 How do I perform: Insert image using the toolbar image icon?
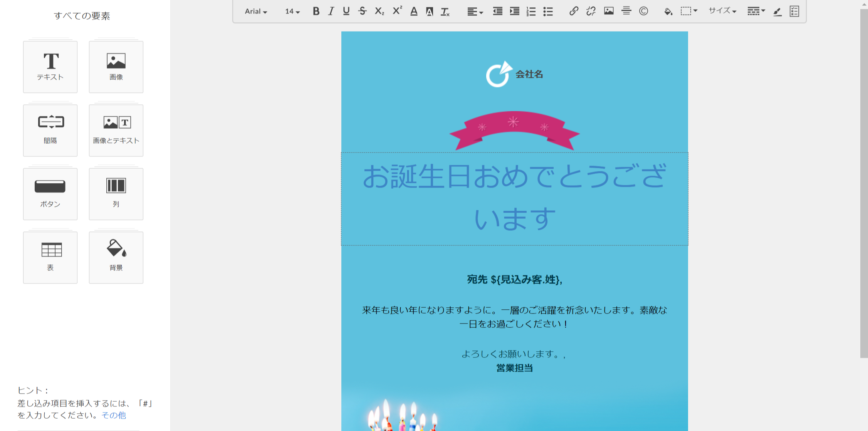tap(608, 11)
